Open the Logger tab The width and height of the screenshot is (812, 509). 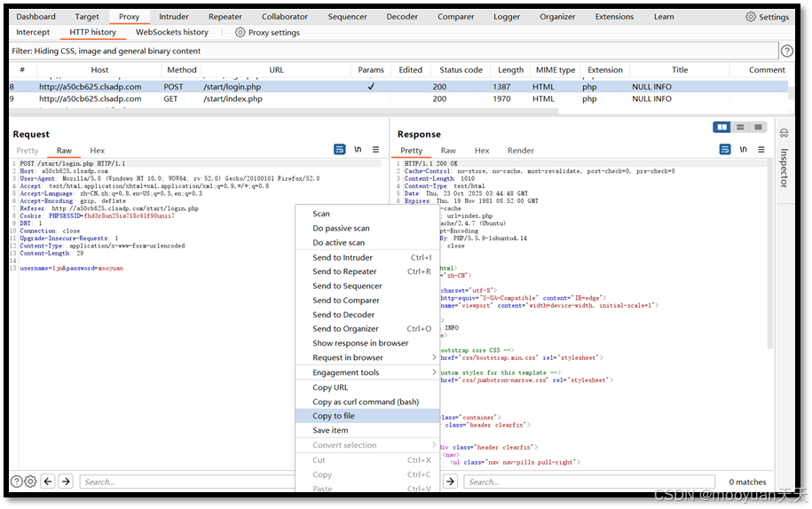[x=507, y=17]
